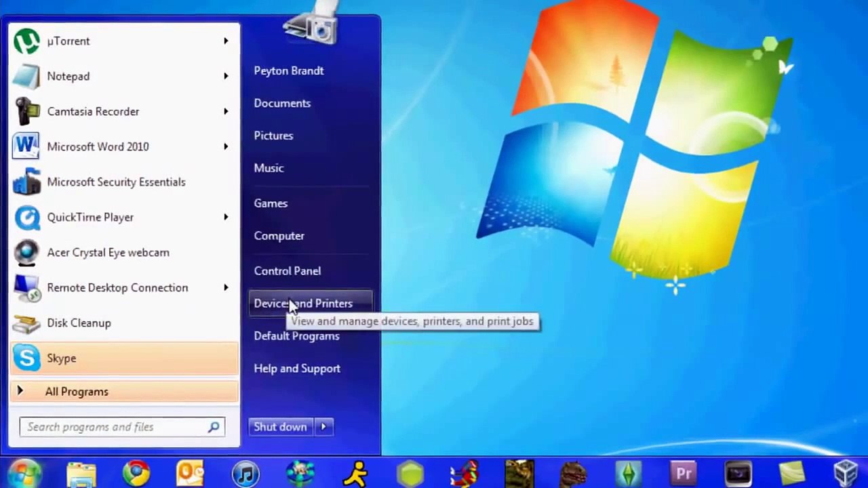Click the Shut down button
This screenshot has height=488, width=868.
tap(281, 427)
